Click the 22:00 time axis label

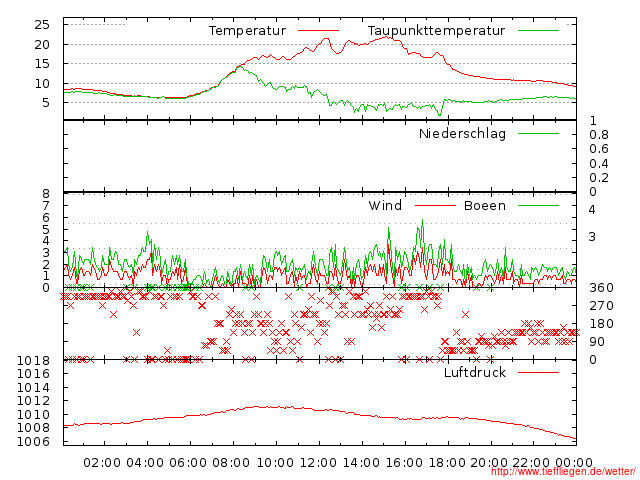tap(531, 463)
